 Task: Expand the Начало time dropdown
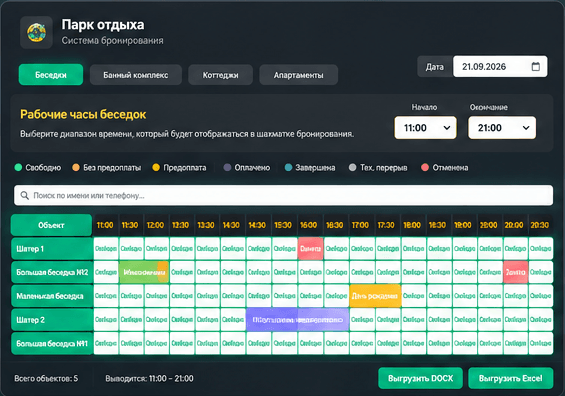click(x=425, y=128)
